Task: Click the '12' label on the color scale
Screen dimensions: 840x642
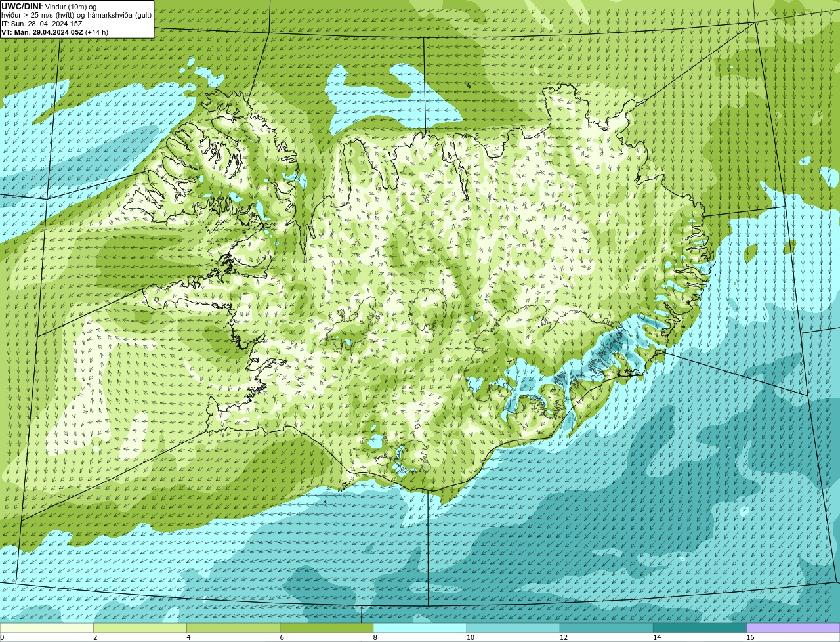Action: (x=563, y=637)
